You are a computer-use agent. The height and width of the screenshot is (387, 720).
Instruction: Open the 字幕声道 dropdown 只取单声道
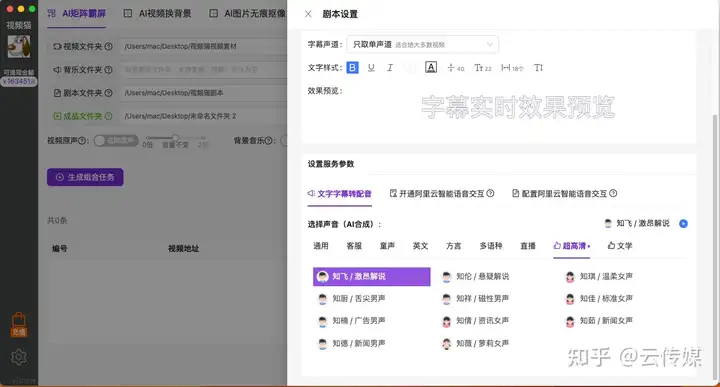pos(422,45)
